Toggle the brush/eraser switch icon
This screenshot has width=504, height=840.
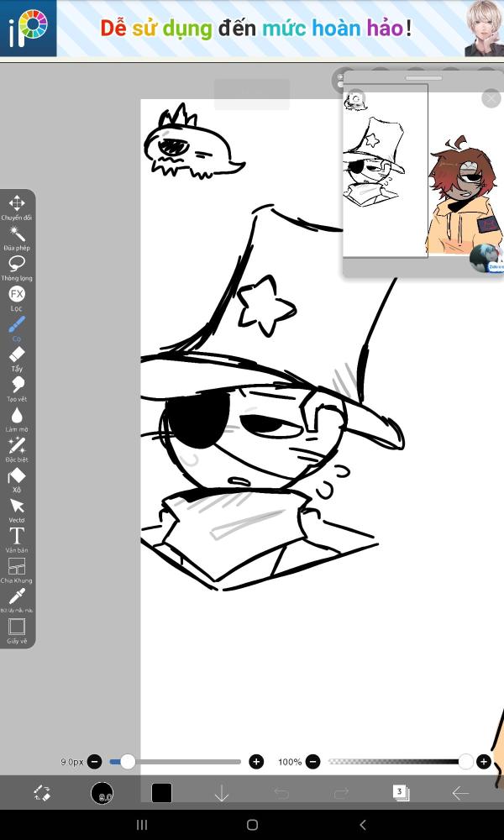(42, 793)
